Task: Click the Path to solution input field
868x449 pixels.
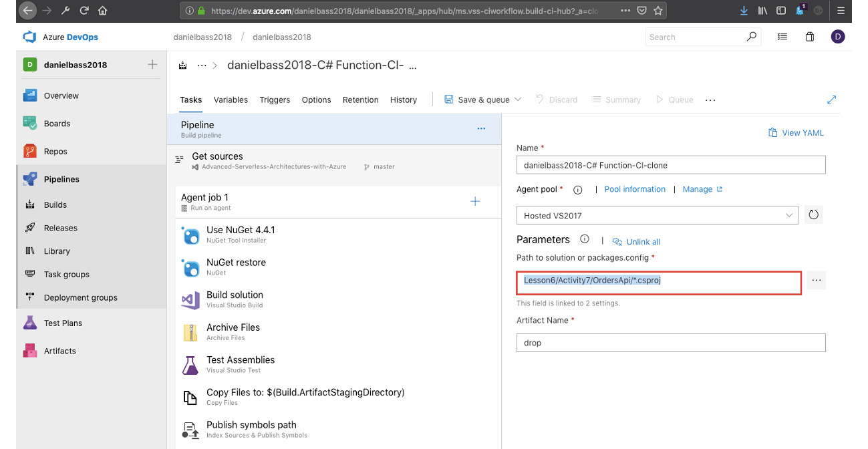Action: (x=659, y=283)
